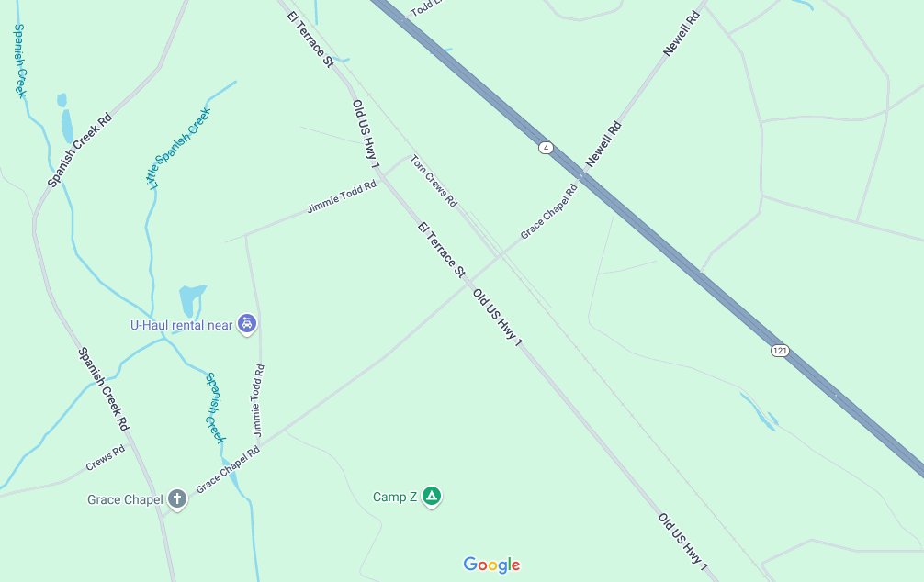The width and height of the screenshot is (924, 582).
Task: Click the route 121 highway shield
Action: click(x=780, y=351)
